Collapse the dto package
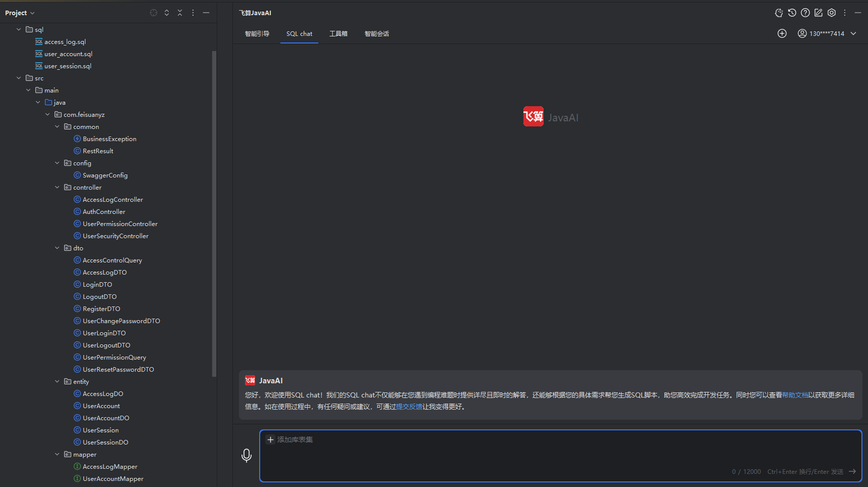The image size is (868, 487). pos(57,248)
